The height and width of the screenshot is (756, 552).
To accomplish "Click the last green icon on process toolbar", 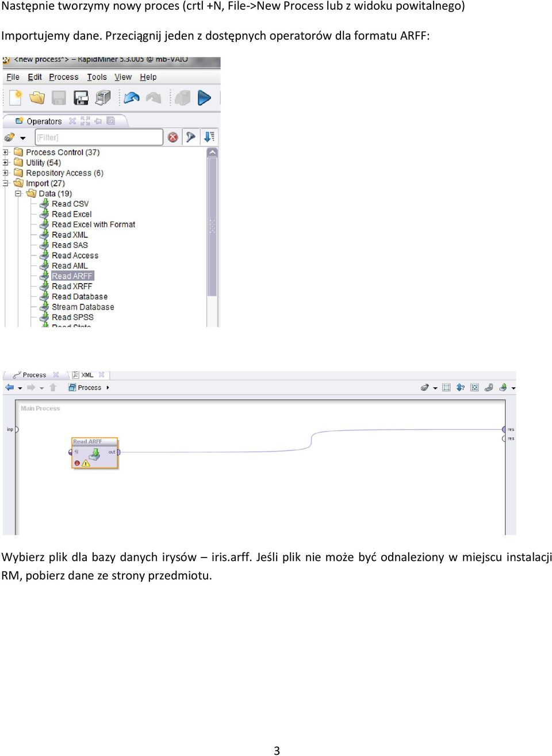I will (503, 388).
